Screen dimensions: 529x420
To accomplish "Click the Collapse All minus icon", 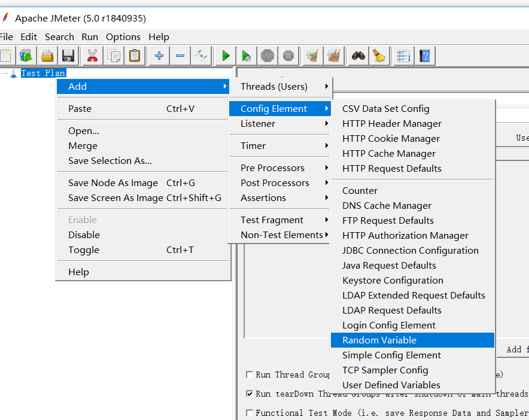I will point(180,56).
